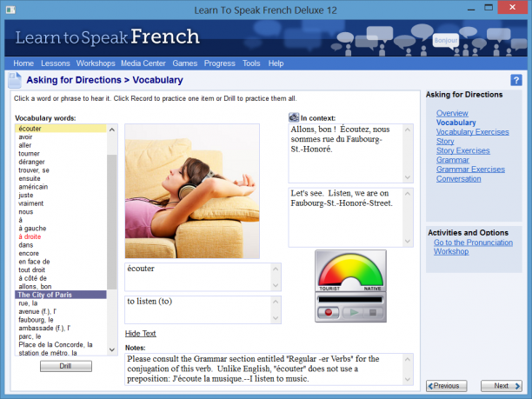Select 'à côté de' in the vocabulary list

pyautogui.click(x=61, y=278)
